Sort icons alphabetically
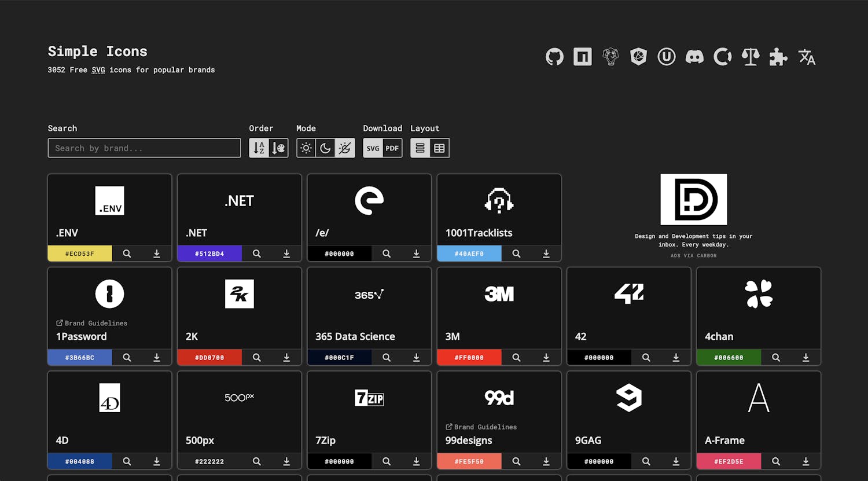This screenshot has height=481, width=868. tap(259, 148)
